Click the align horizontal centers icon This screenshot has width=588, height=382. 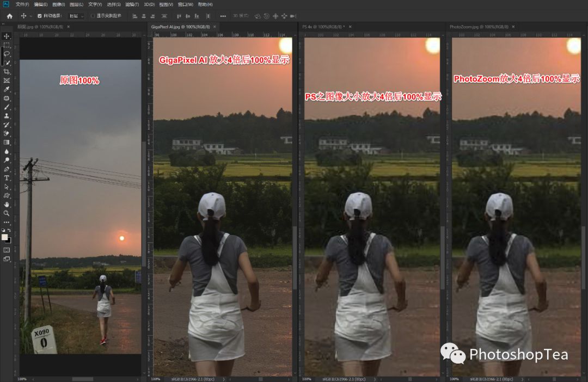point(144,16)
